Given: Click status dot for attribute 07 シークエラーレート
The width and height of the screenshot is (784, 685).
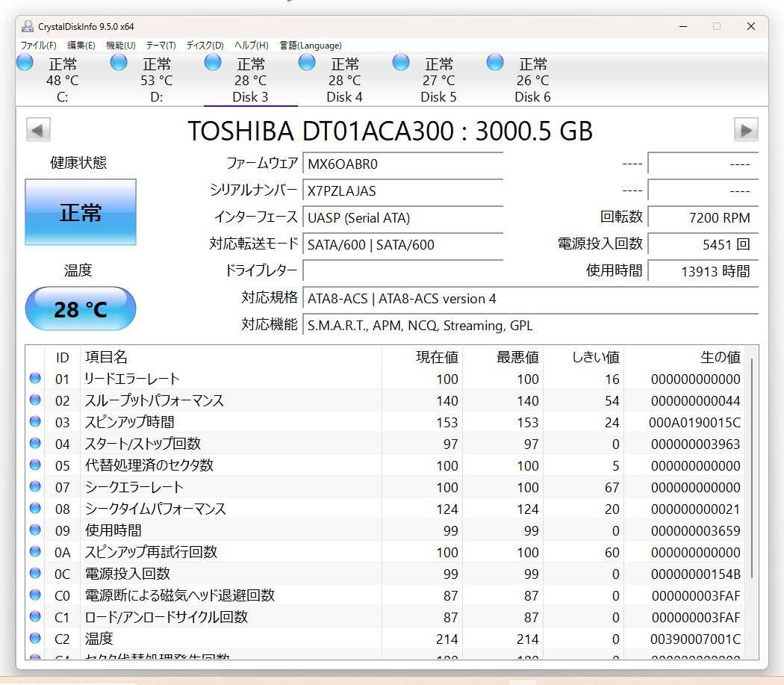Looking at the screenshot, I should [35, 486].
